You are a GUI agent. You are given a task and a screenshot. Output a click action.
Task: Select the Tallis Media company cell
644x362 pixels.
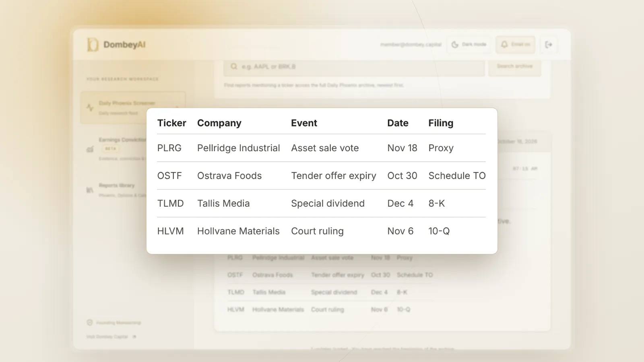pyautogui.click(x=223, y=204)
